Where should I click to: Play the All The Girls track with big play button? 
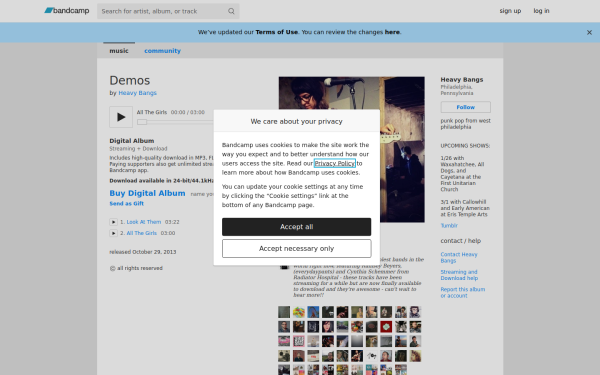(x=121, y=117)
